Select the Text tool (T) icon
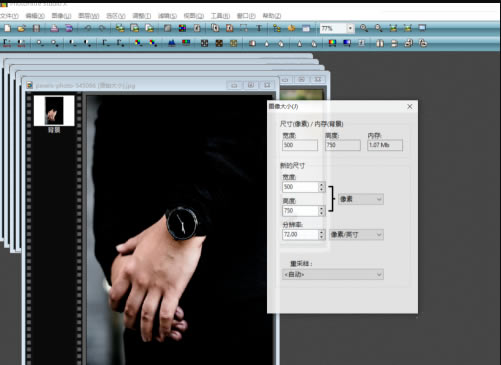 (259, 28)
